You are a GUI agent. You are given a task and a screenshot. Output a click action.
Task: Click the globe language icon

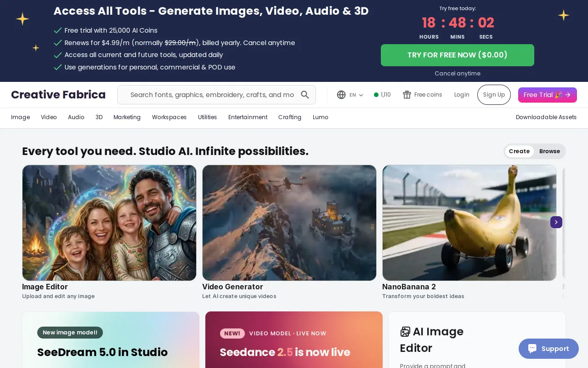[x=341, y=95]
